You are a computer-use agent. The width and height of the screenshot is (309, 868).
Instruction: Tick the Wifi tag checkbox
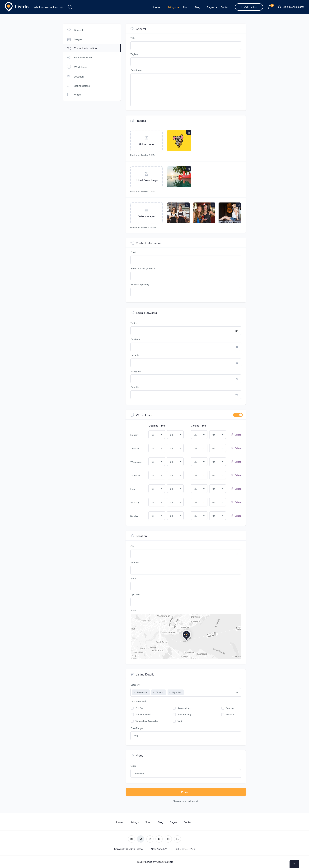tap(174, 721)
